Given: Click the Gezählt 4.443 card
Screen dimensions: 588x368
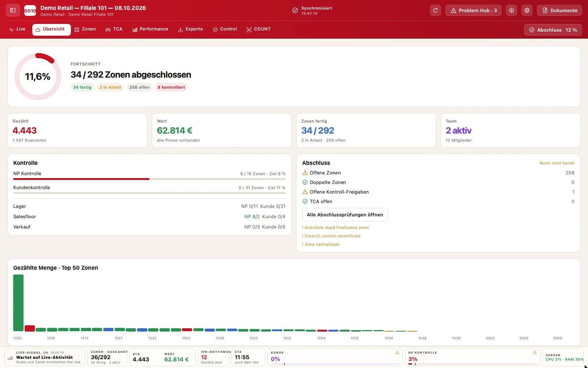Looking at the screenshot, I should [x=77, y=130].
